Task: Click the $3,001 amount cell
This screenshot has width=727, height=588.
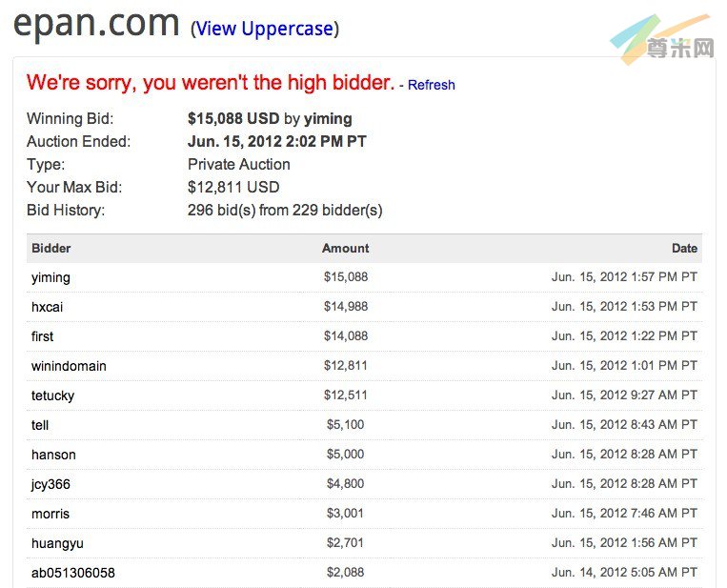Action: coord(346,514)
